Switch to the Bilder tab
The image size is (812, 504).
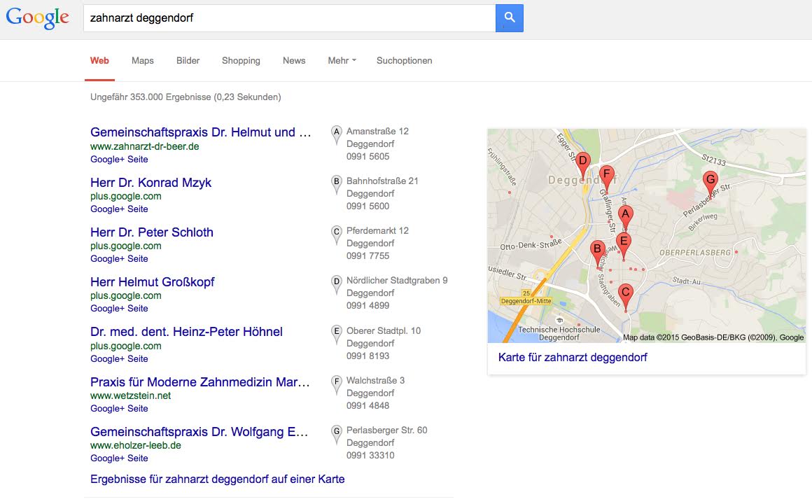pos(188,61)
